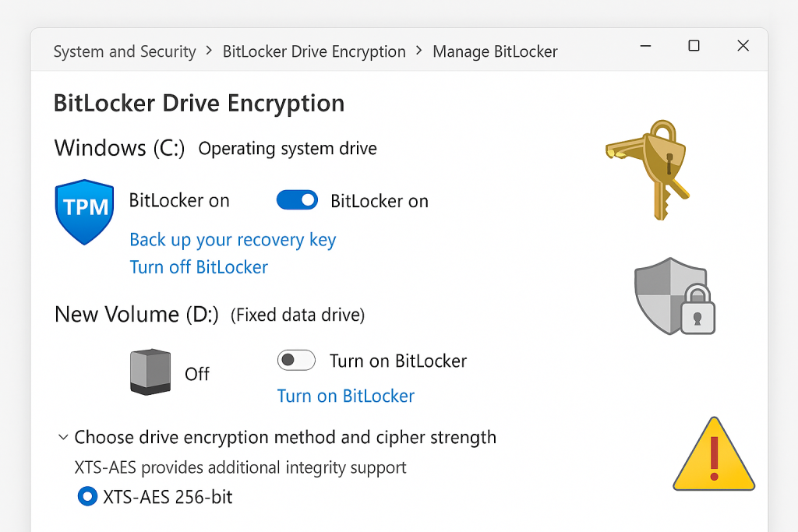Maximize the BitLocker window
798x532 pixels.
[x=694, y=46]
